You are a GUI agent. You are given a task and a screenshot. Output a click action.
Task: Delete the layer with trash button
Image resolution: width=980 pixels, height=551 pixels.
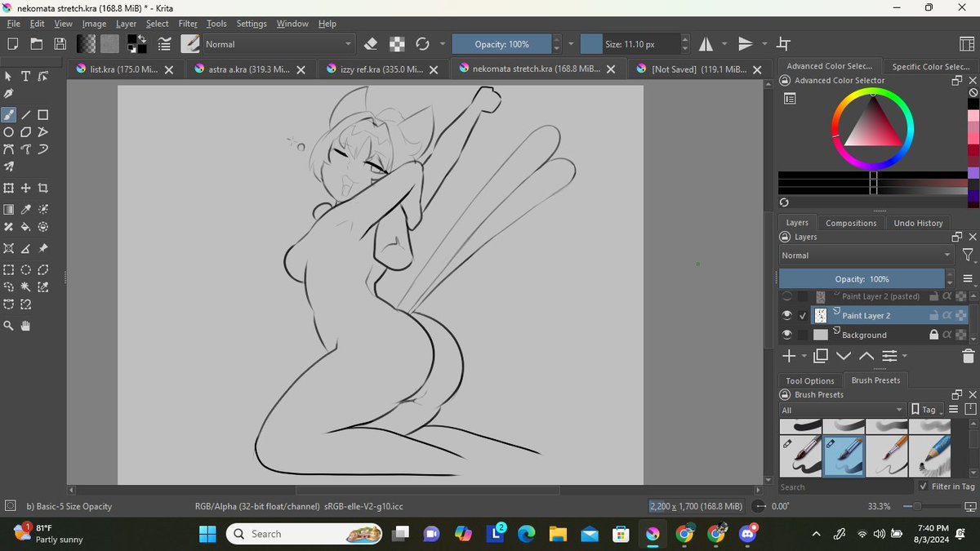(x=968, y=356)
